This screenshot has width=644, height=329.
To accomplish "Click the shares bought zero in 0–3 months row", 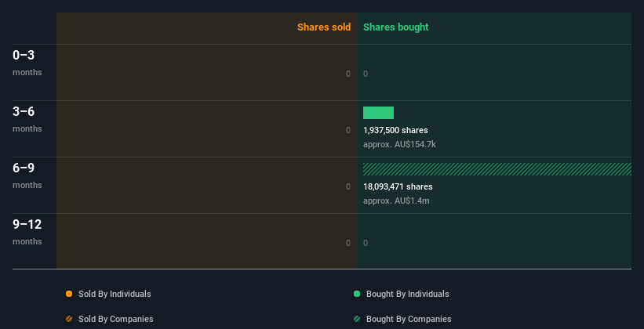I will [x=366, y=74].
